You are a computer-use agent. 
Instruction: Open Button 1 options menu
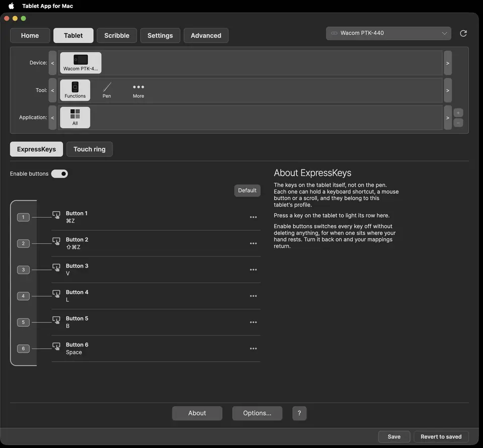(x=253, y=217)
